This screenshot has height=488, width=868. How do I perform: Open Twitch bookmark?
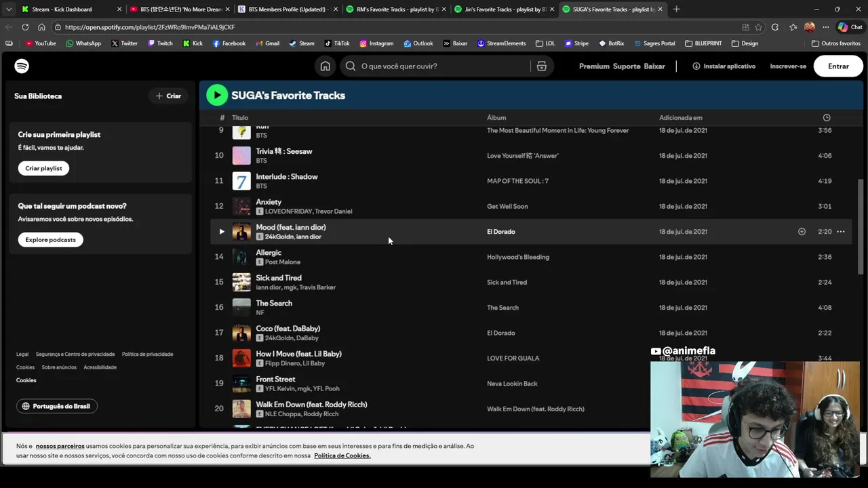point(159,43)
